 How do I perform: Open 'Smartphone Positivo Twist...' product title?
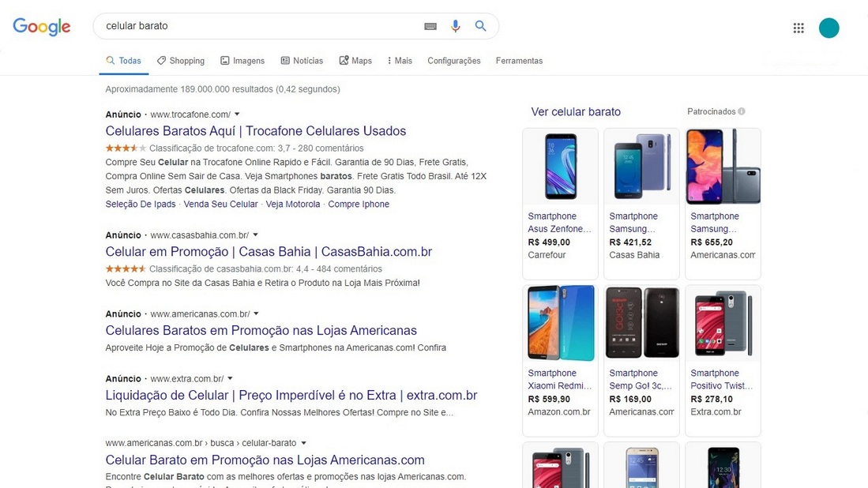tap(722, 380)
